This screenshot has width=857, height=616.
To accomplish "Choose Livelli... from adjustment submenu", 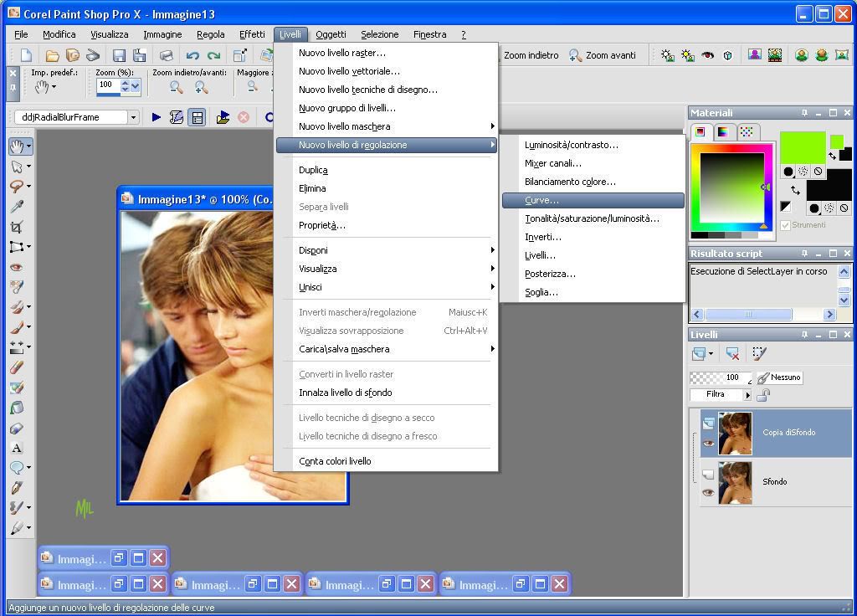I will tap(593, 255).
